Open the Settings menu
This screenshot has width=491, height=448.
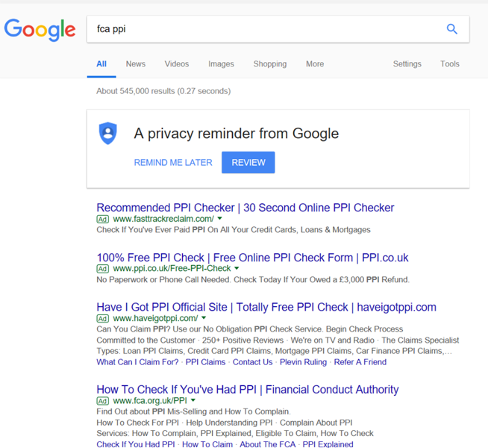[x=407, y=64]
